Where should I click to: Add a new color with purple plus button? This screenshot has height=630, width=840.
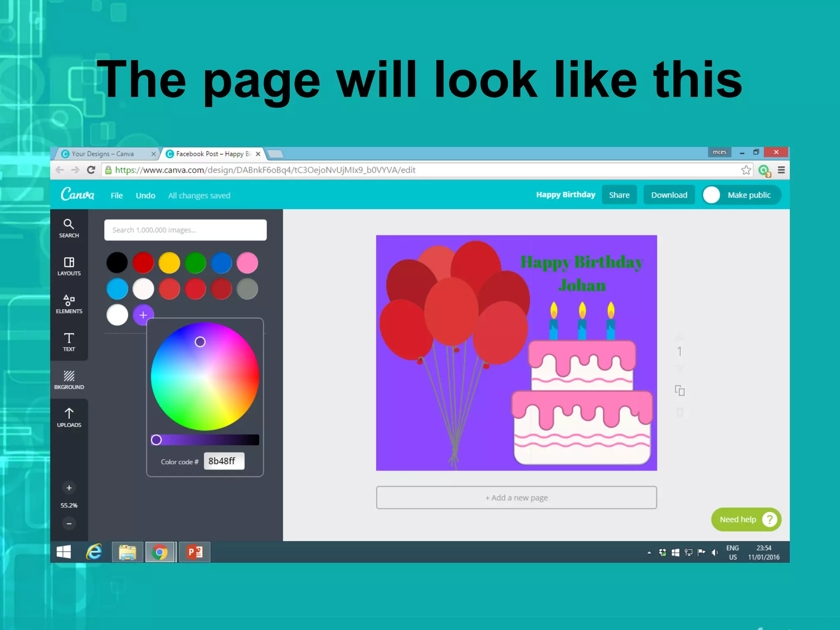143,315
